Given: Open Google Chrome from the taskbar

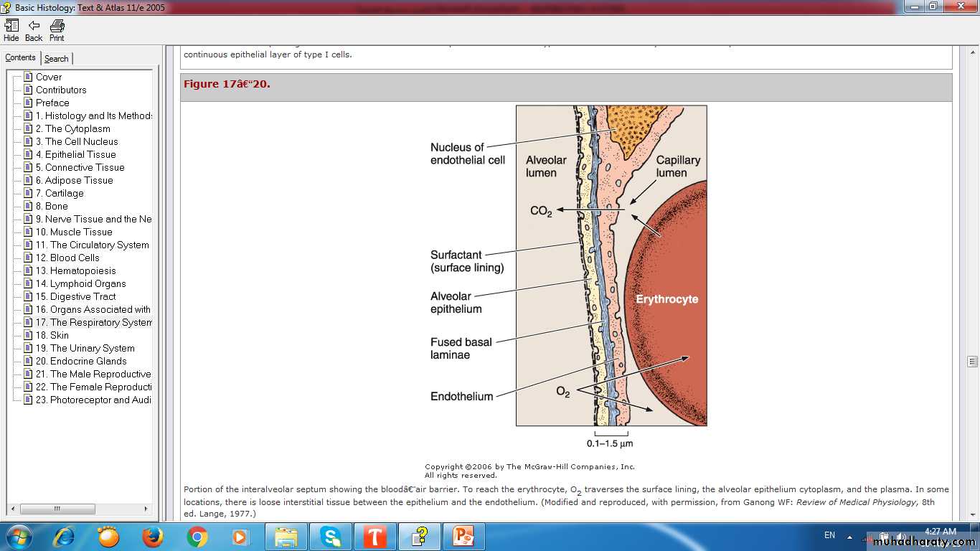Looking at the screenshot, I should [197, 536].
